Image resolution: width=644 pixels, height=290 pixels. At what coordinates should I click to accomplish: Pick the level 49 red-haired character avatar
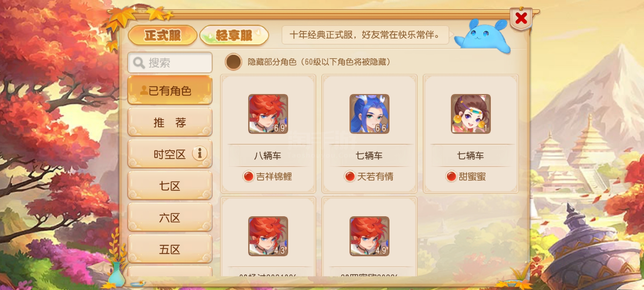(x=369, y=236)
